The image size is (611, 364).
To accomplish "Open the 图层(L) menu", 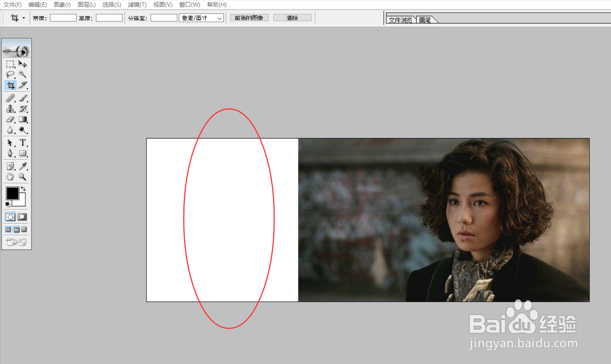I will 87,5.
